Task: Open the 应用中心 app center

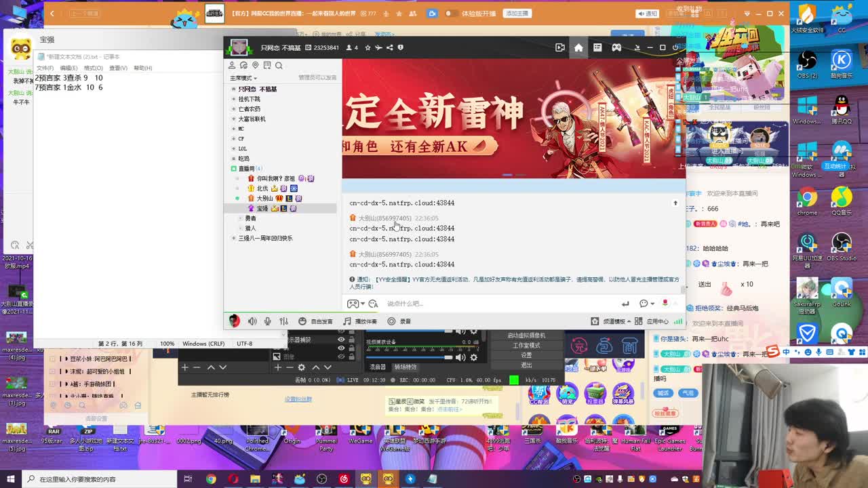Action: coord(656,321)
